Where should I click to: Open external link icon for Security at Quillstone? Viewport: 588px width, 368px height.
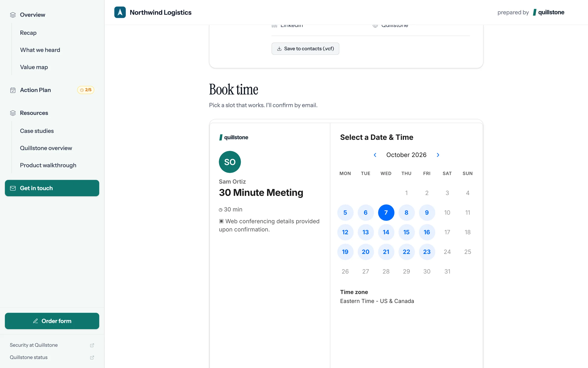[x=92, y=345]
